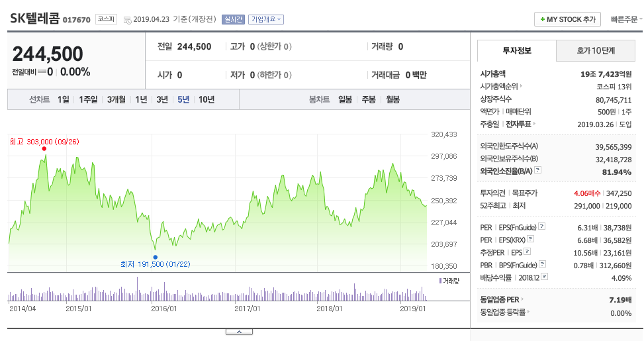Click the 외국인보유주식수(B) value 32,418,728
Screen dimensions: 644x341
click(614, 160)
